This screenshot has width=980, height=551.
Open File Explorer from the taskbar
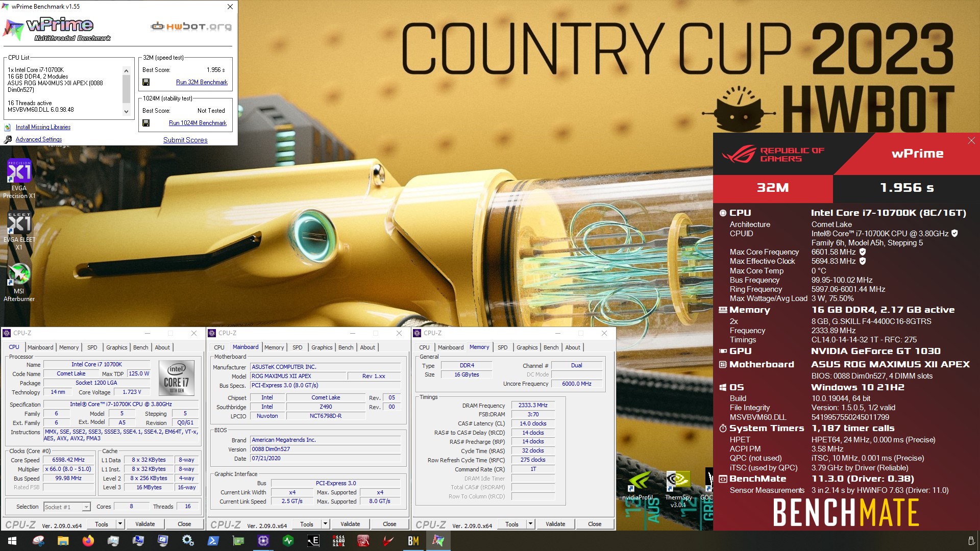(63, 541)
